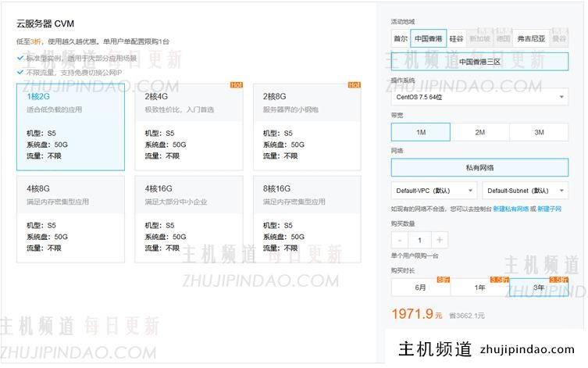Select the 8核16G plan card
Screen dimensions: 588x368
pos(307,218)
